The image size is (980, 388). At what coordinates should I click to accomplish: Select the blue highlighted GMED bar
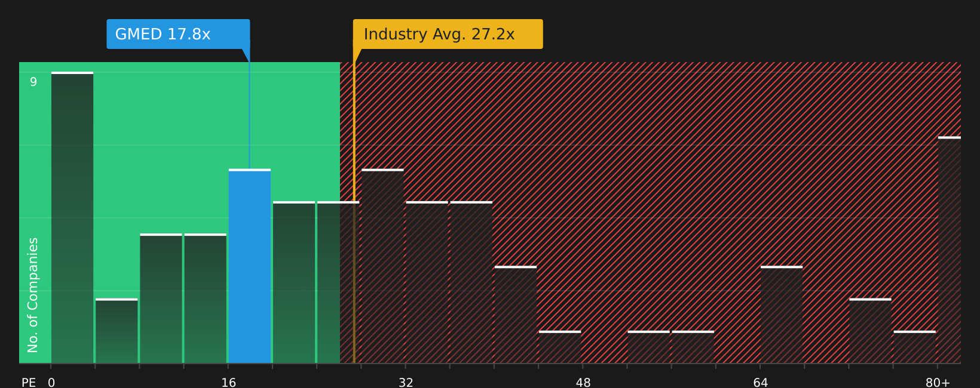click(x=250, y=266)
